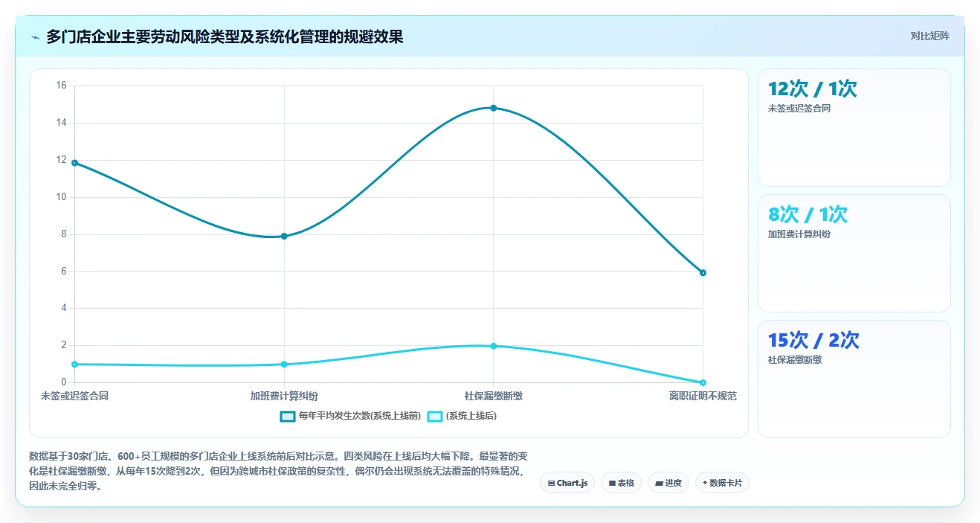Click the after-system zero point for 离职证明不规范

coord(703,382)
